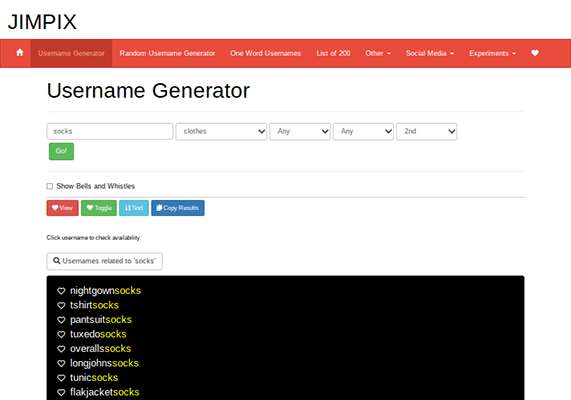Check availability of tshirtsocks
This screenshot has height=400, width=571.
(x=94, y=305)
